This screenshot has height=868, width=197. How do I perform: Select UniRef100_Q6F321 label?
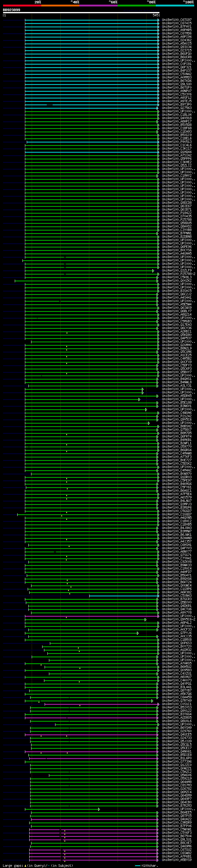pyautogui.click(x=176, y=67)
